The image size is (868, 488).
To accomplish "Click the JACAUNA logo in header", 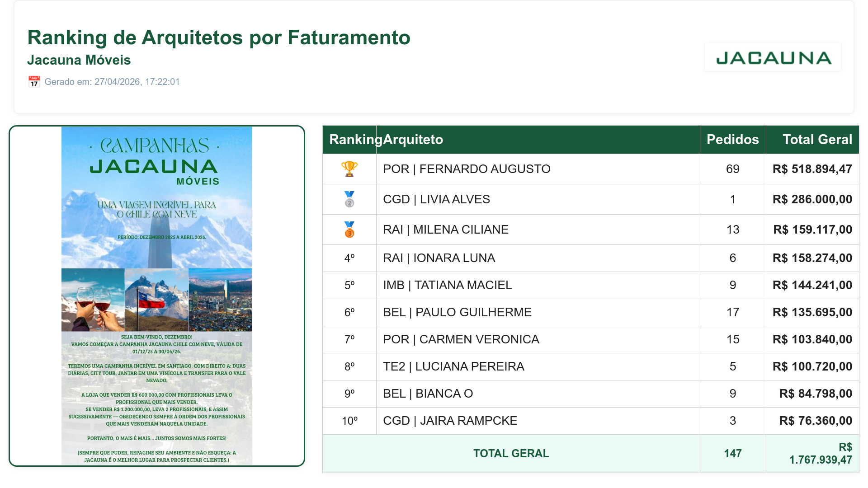I will click(773, 57).
